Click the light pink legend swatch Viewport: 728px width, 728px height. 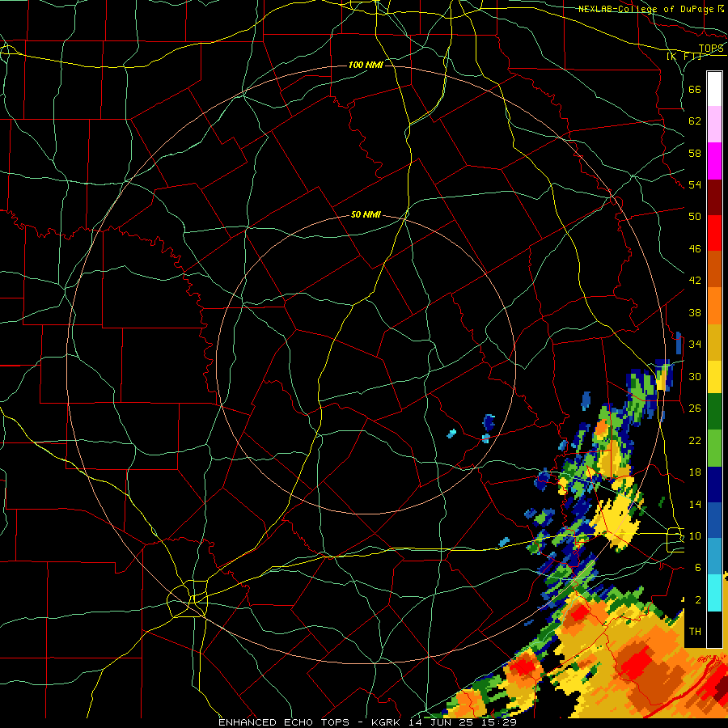pyautogui.click(x=714, y=125)
